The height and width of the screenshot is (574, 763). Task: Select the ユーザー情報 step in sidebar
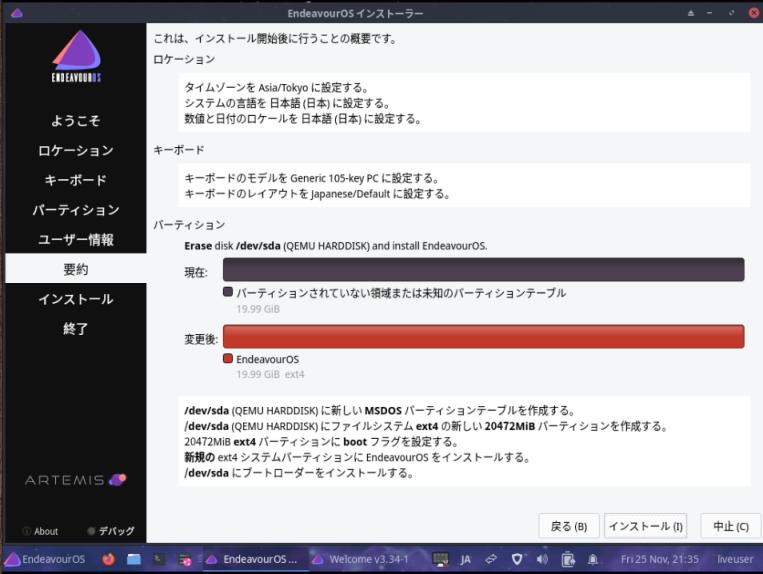pyautogui.click(x=76, y=239)
